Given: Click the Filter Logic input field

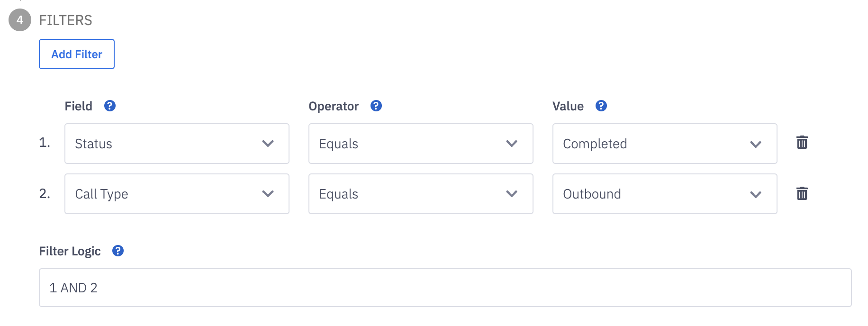Looking at the screenshot, I should tap(445, 288).
